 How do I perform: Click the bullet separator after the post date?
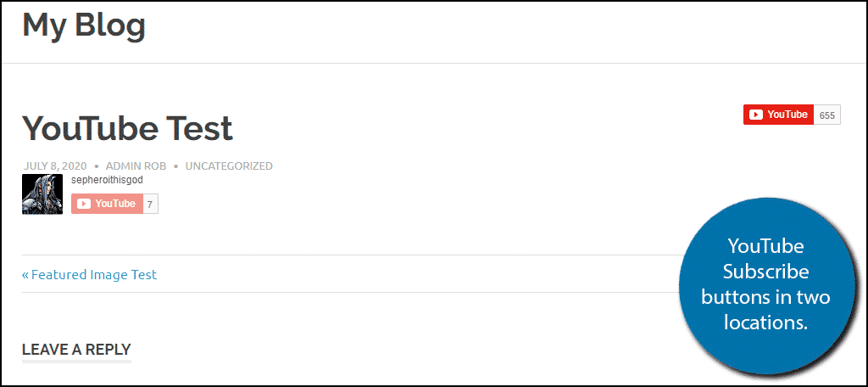(x=97, y=166)
